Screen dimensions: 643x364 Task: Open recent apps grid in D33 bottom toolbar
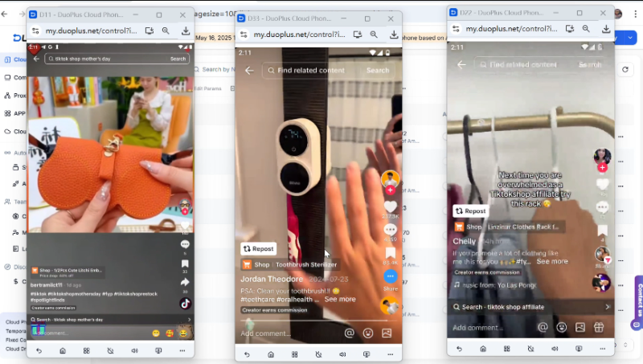pyautogui.click(x=294, y=354)
